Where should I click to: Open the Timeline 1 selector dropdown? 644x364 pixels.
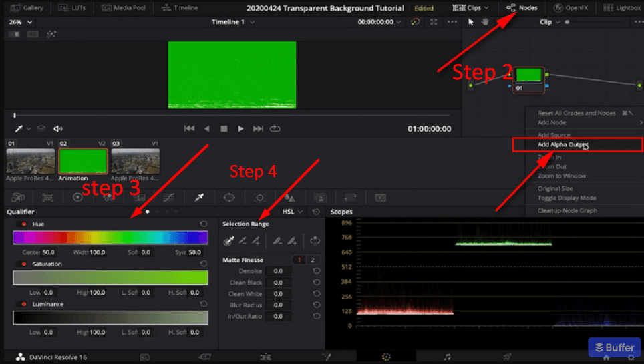point(233,22)
